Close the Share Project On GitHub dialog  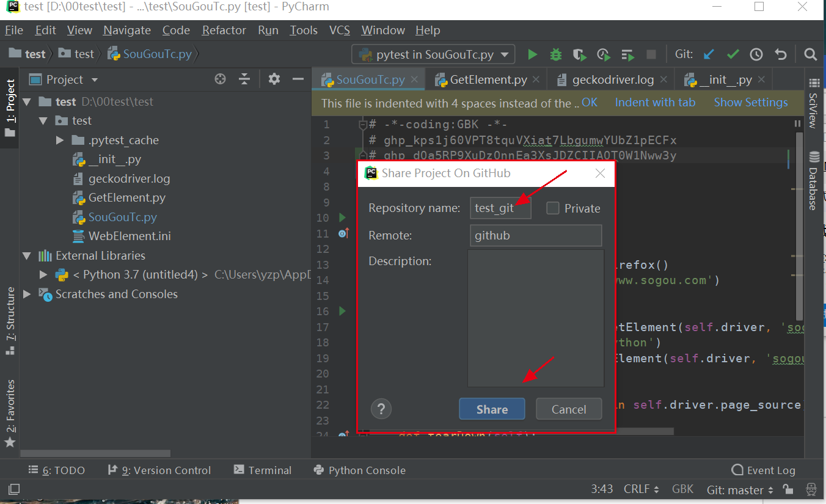tap(600, 173)
